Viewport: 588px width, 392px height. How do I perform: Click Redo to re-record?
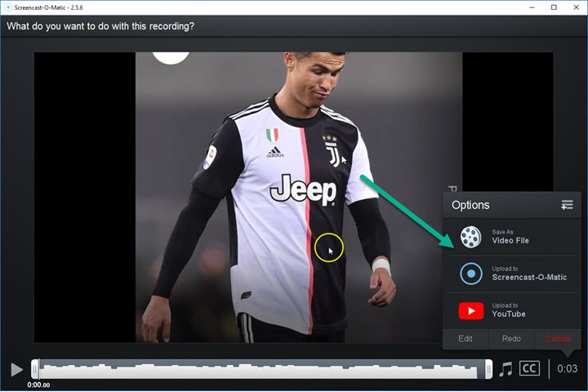[x=511, y=339]
